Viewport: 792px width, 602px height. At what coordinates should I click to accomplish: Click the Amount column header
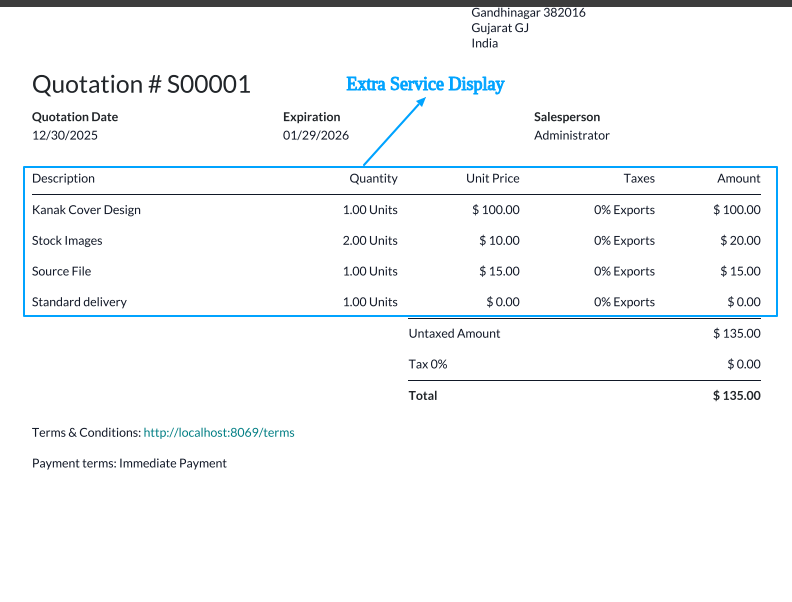click(x=738, y=178)
